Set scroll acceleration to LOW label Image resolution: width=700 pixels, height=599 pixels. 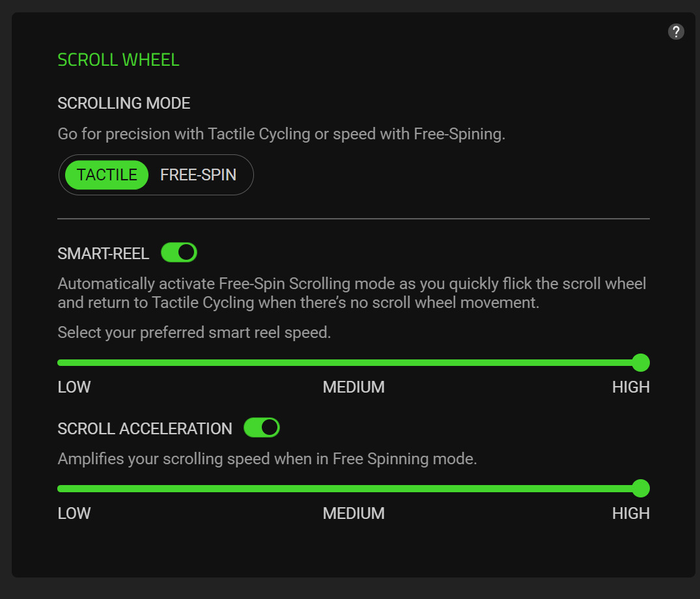coord(74,514)
